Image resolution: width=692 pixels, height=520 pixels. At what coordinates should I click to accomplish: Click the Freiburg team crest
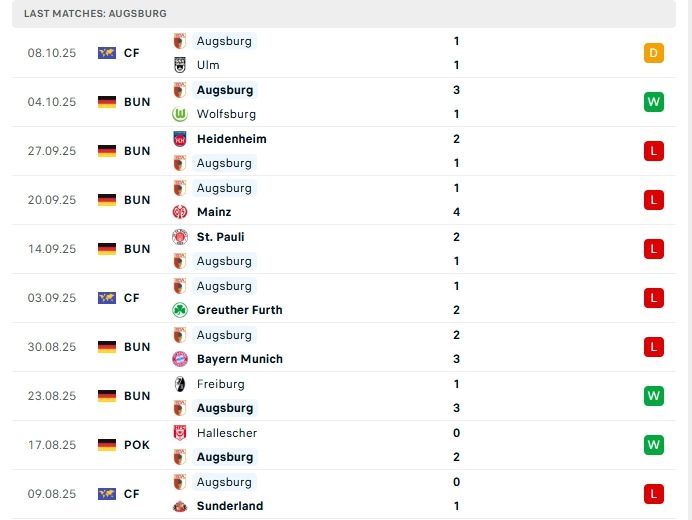[x=180, y=384]
